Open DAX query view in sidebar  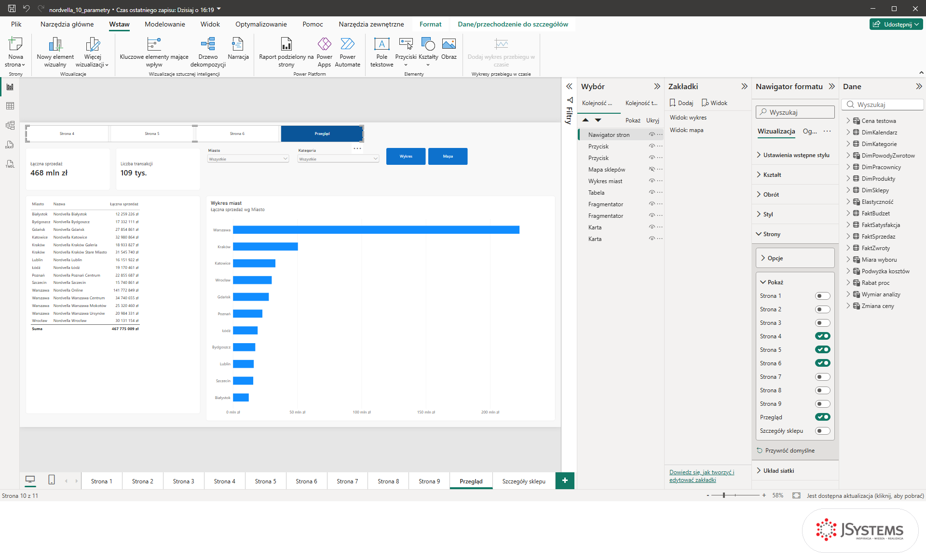click(10, 145)
